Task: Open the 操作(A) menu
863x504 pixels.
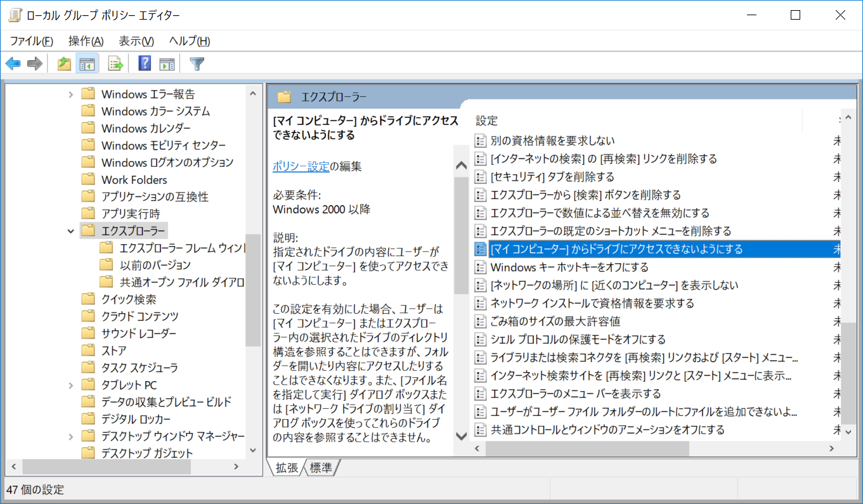Action: (x=86, y=41)
